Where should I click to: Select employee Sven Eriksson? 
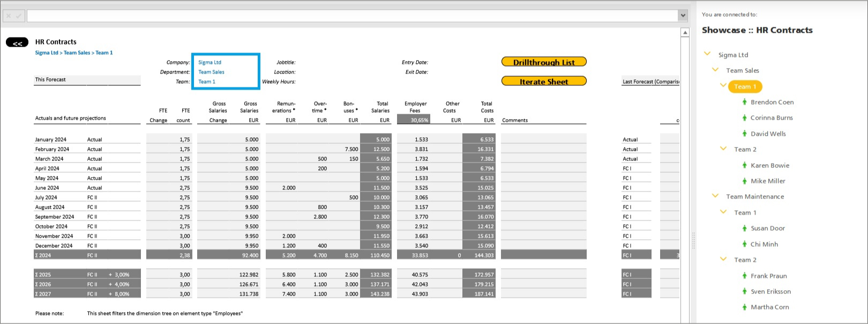tap(770, 291)
